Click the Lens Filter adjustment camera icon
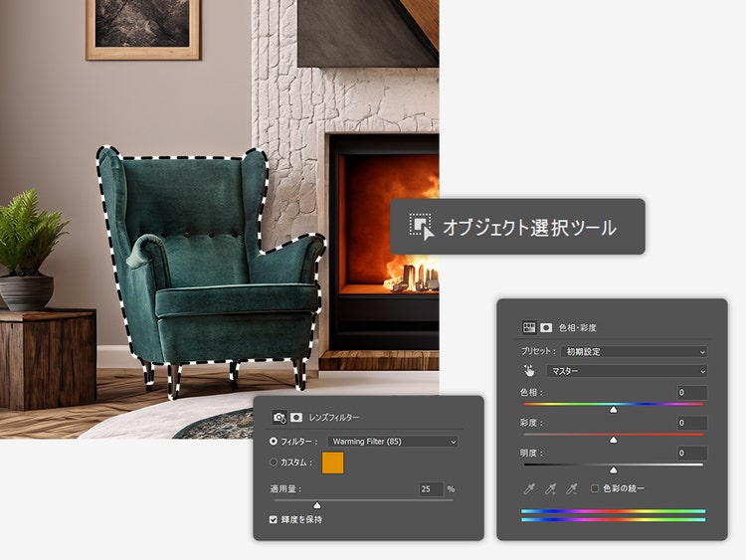 pyautogui.click(x=280, y=417)
